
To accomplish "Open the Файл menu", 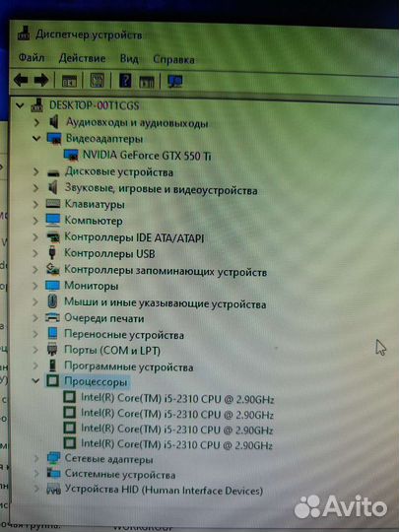I will click(x=32, y=58).
